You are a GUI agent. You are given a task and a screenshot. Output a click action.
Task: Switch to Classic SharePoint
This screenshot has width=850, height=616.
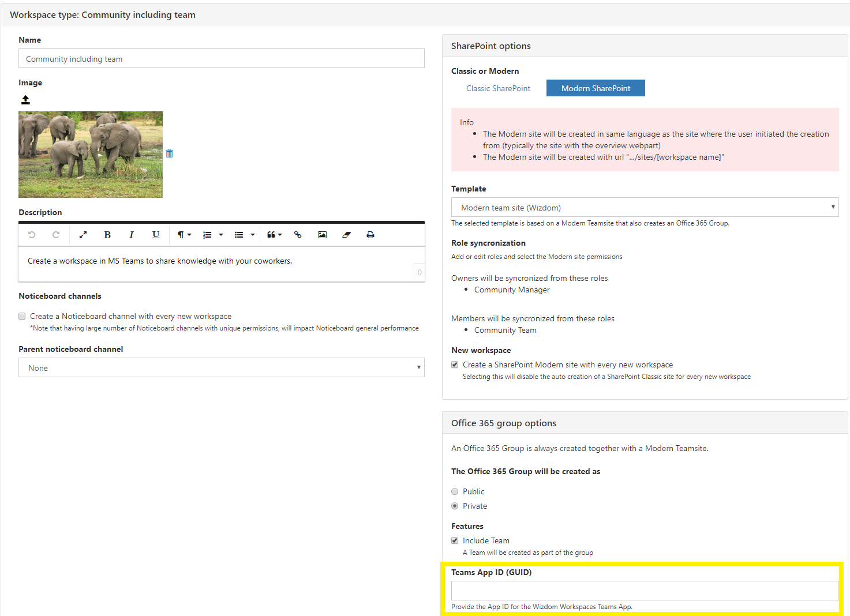[499, 88]
